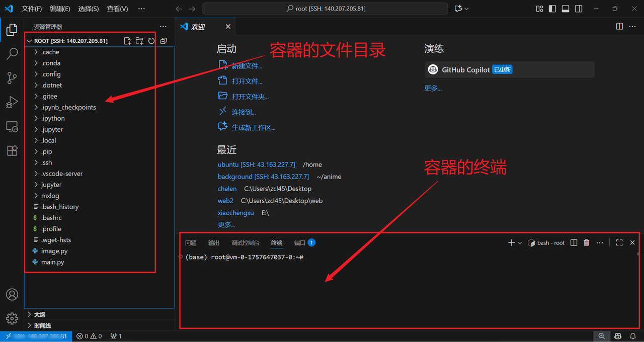The image size is (644, 342).
Task: Click the forwarded ports status item
Action: pyautogui.click(x=116, y=336)
